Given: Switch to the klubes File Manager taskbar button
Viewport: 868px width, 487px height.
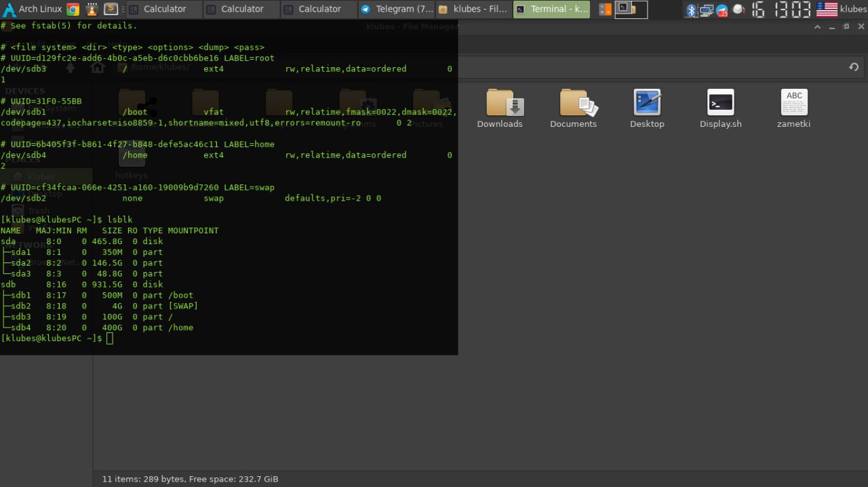Looking at the screenshot, I should click(x=474, y=9).
